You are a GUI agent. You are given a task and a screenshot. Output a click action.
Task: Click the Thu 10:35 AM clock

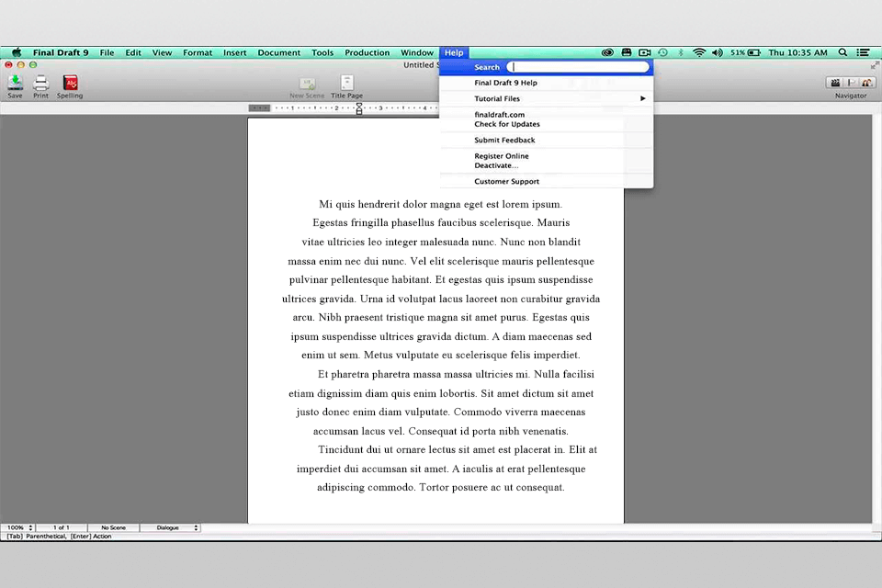pos(797,52)
